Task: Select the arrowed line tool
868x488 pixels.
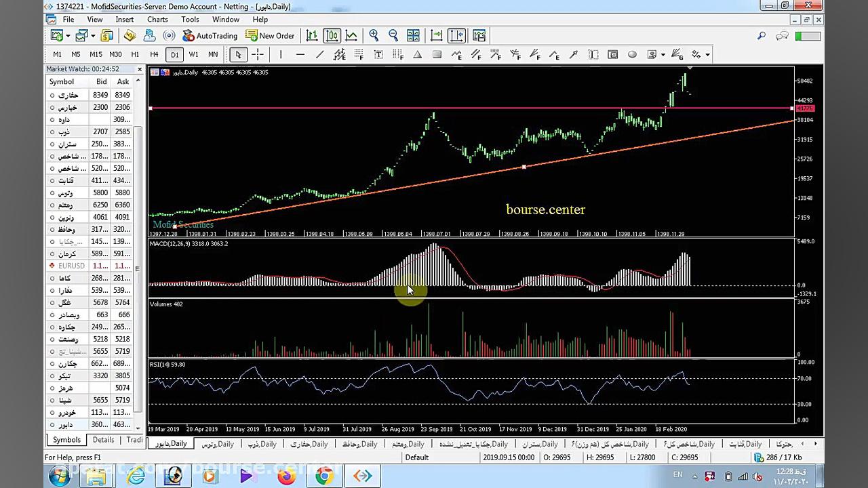Action: click(x=574, y=54)
